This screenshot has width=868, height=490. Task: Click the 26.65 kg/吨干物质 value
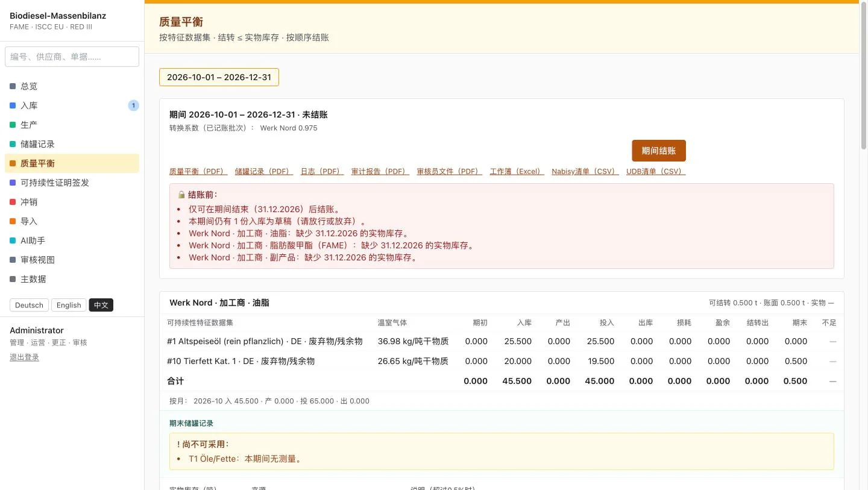pos(413,361)
